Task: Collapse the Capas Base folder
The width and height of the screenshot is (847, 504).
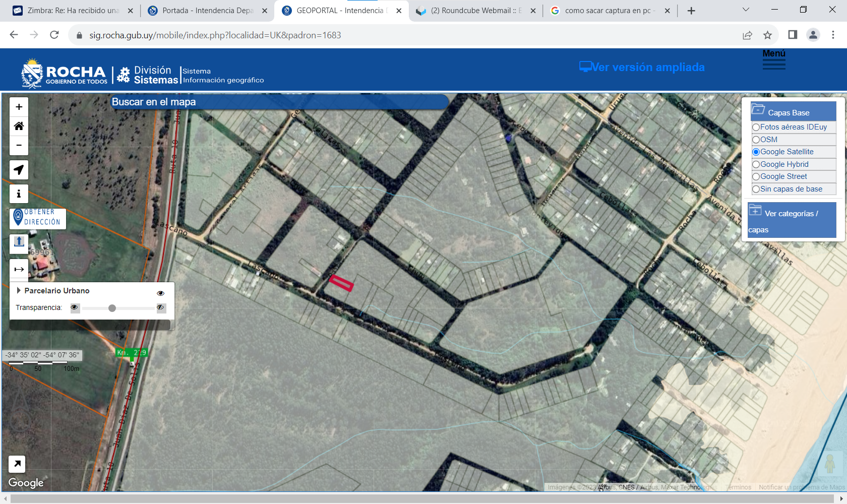Action: point(758,110)
